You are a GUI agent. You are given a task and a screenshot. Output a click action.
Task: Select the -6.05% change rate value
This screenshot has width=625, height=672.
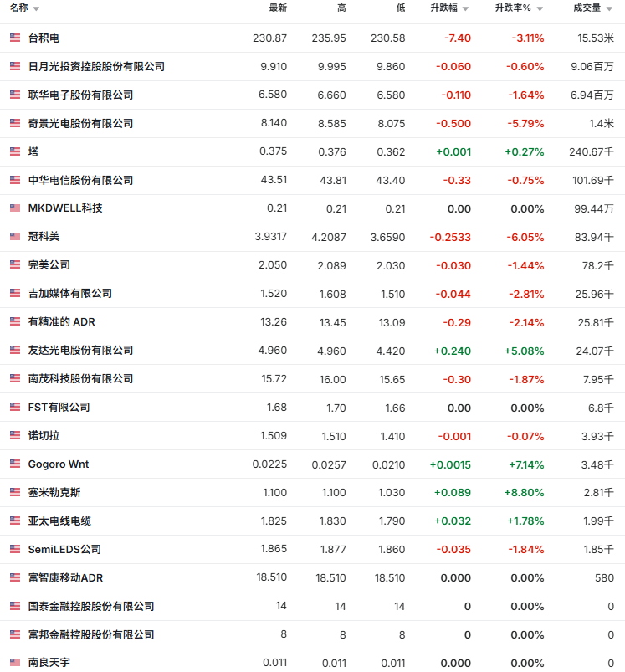click(525, 237)
